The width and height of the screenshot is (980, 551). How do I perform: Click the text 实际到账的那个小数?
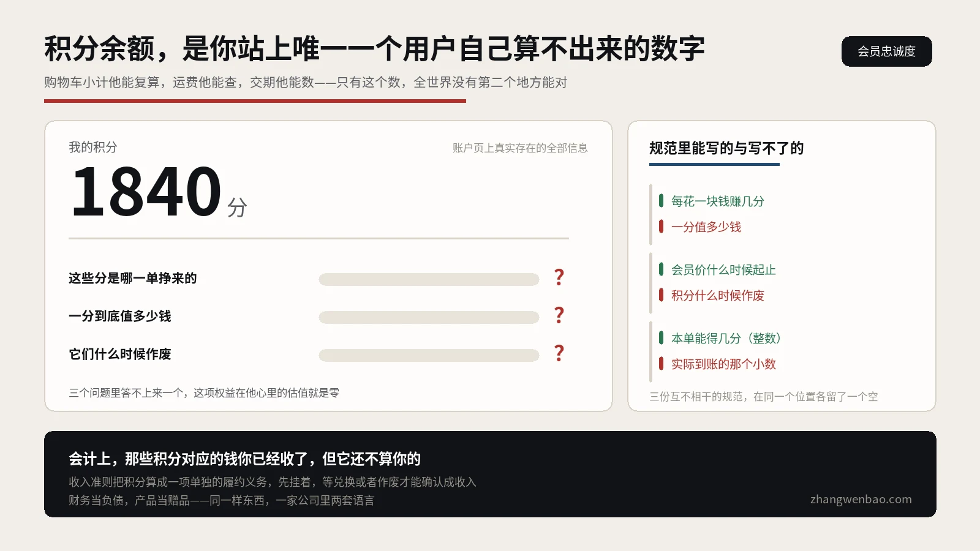723,364
